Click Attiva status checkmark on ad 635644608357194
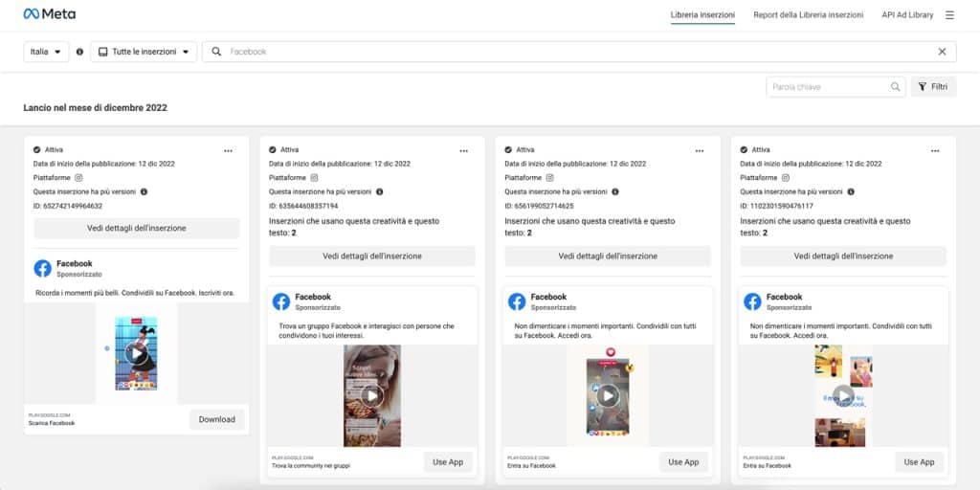980x490 pixels. coord(273,150)
